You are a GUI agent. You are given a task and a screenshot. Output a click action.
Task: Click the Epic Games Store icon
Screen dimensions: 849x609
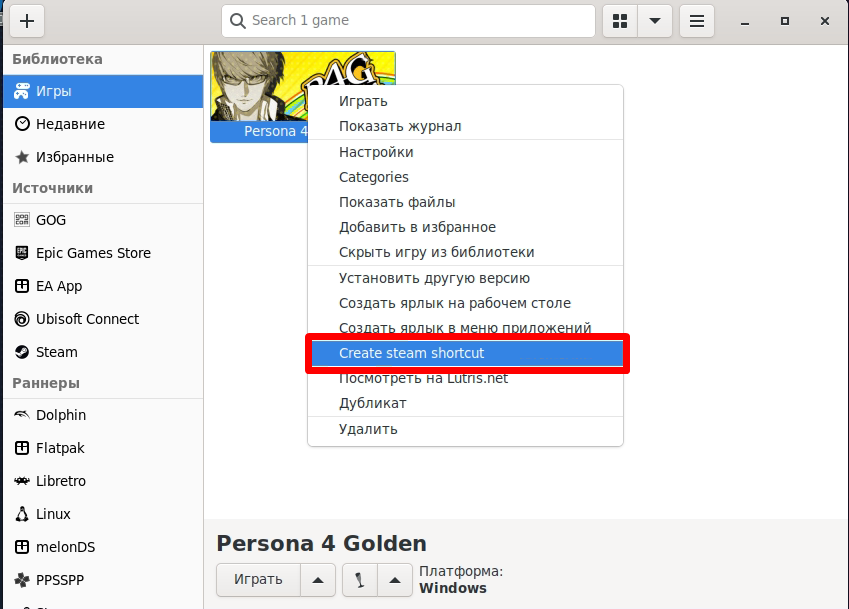(x=22, y=253)
